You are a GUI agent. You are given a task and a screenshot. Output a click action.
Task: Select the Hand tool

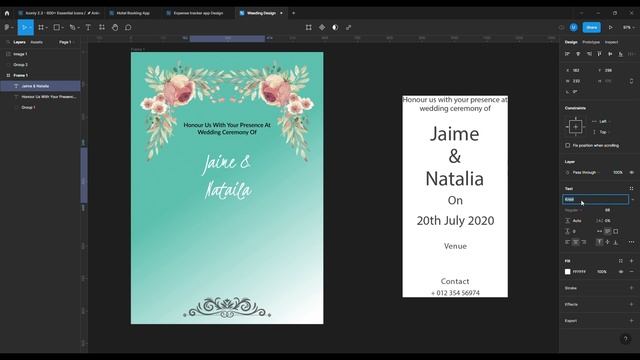(115, 27)
